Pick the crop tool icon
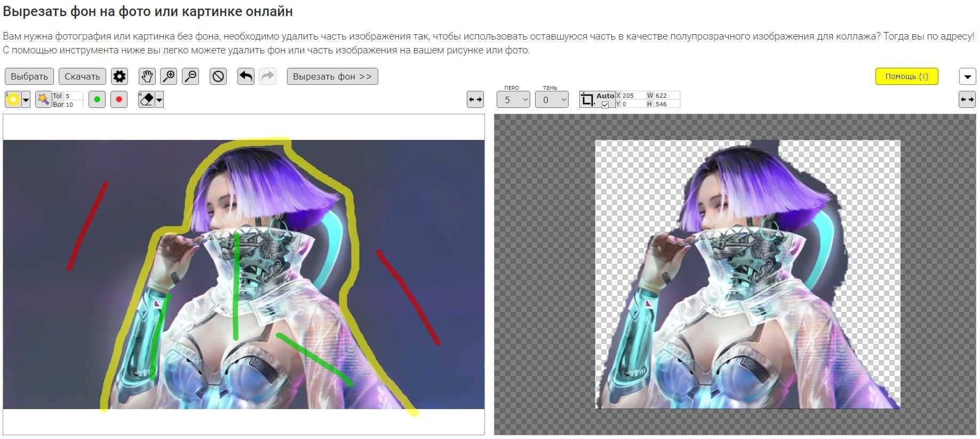 coord(587,100)
